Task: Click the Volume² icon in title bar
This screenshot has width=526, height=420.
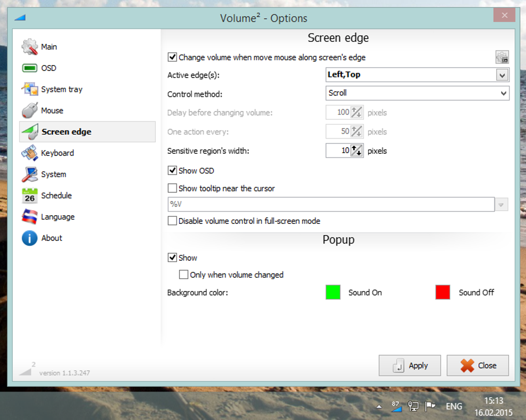Action: [x=20, y=18]
